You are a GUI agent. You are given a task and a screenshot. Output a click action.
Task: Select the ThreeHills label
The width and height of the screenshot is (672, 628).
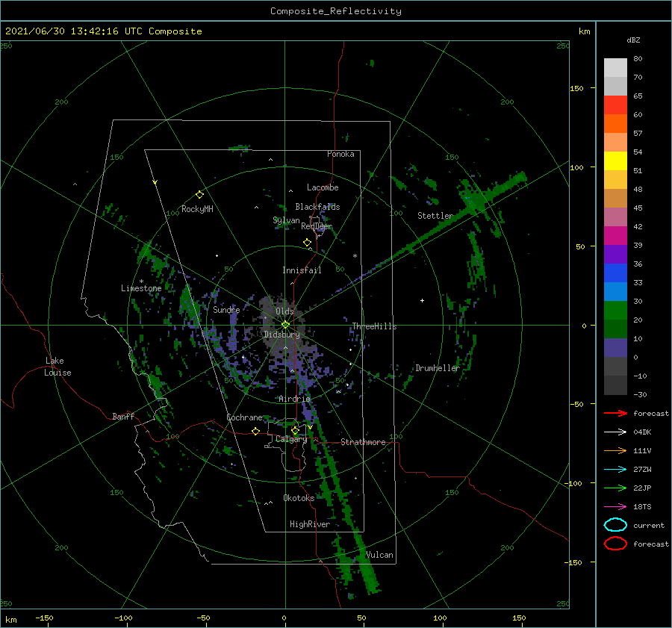(x=374, y=326)
